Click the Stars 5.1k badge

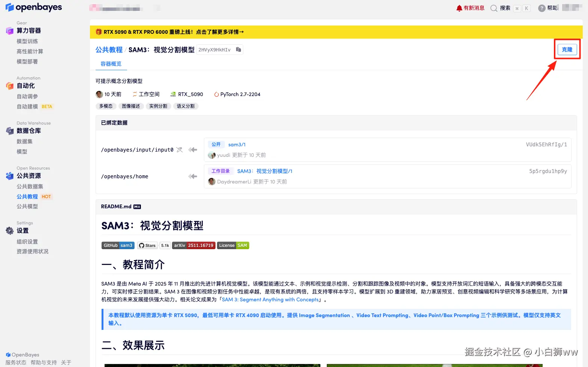[x=154, y=245]
